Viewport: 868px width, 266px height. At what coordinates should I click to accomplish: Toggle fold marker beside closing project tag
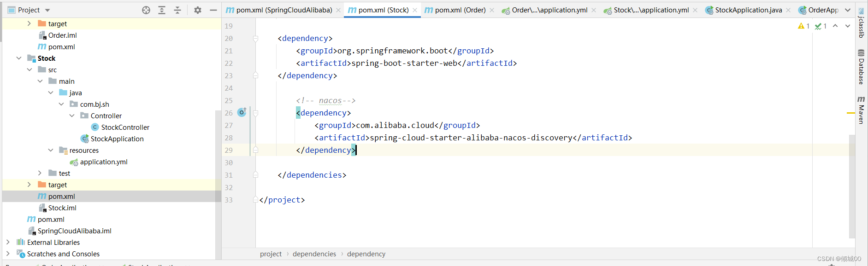[x=255, y=200]
